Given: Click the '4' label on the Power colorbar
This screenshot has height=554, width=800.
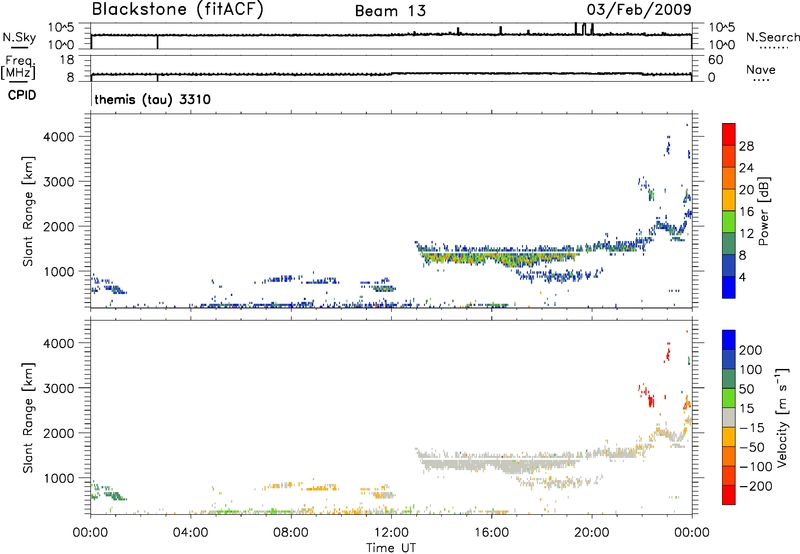Looking at the screenshot, I should [742, 277].
